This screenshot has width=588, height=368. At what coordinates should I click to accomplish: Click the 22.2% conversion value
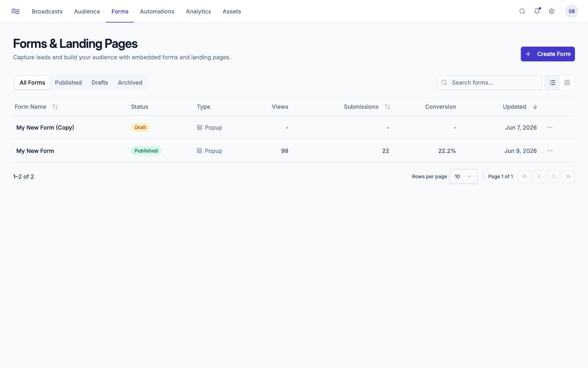[x=447, y=151]
